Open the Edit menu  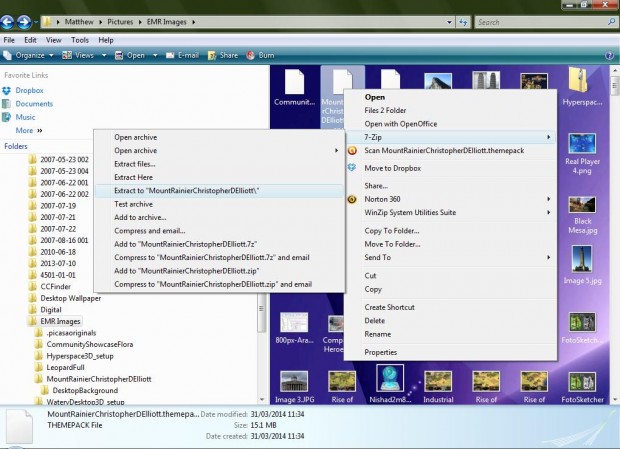30,40
